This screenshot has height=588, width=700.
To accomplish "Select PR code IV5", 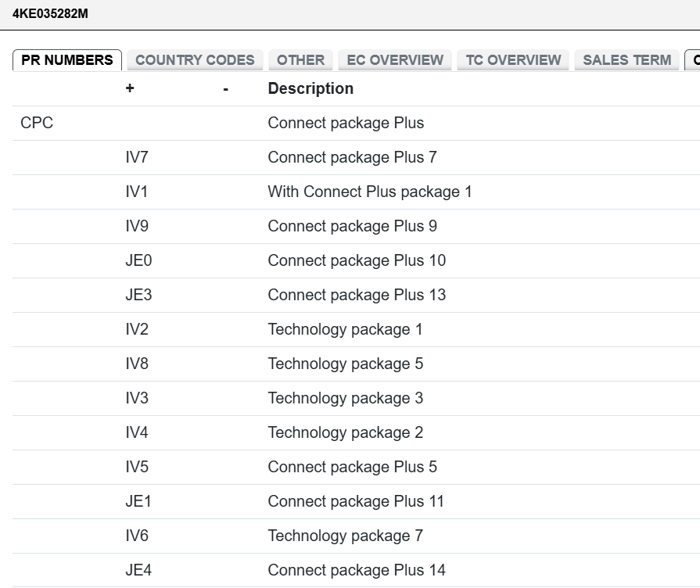I will (x=137, y=467).
